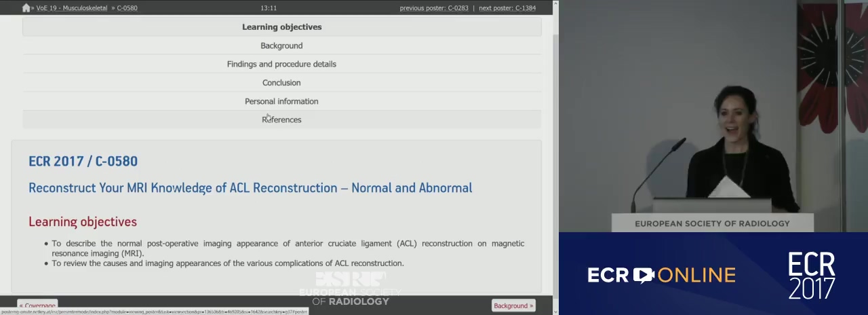The image size is (868, 315).
Task: Click the 13:11 time in the header
Action: (x=269, y=8)
